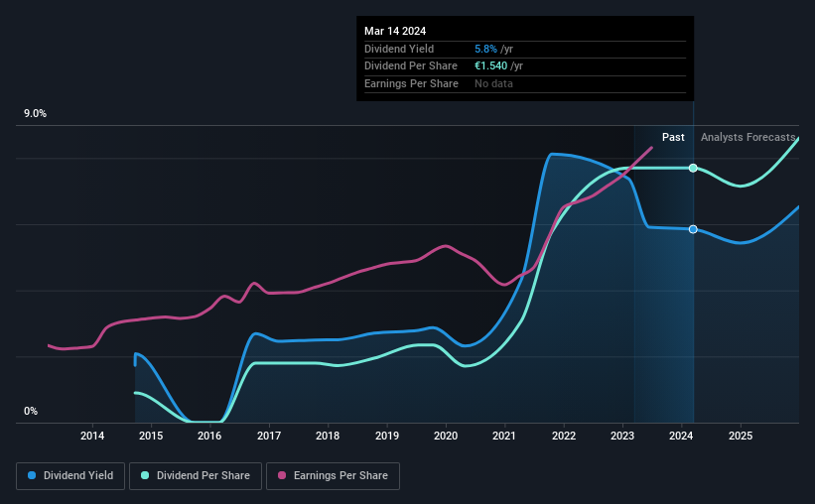The image size is (815, 504).
Task: Select the Dividend Per Share data point marker
Action: pos(693,168)
